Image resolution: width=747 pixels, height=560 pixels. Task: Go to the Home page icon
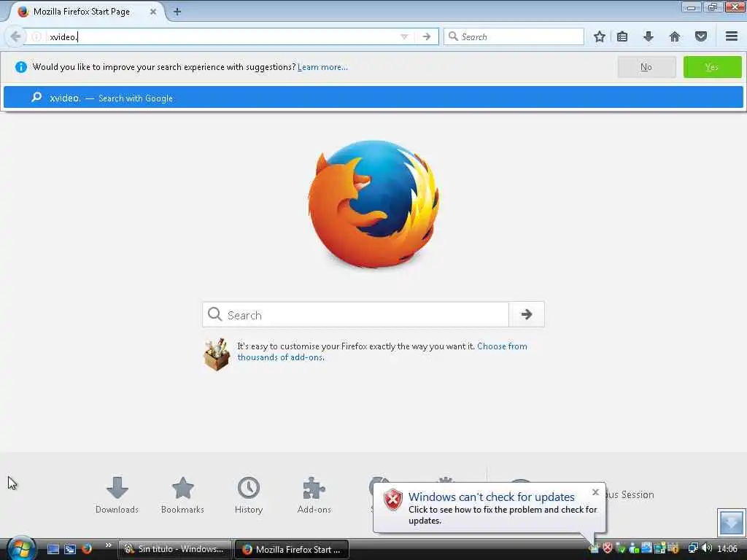tap(675, 36)
